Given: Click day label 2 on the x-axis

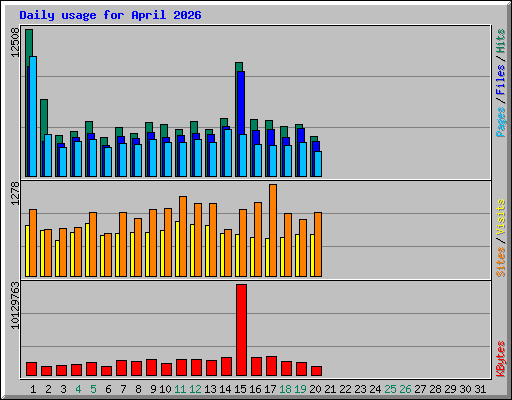Looking at the screenshot, I should (x=48, y=389).
